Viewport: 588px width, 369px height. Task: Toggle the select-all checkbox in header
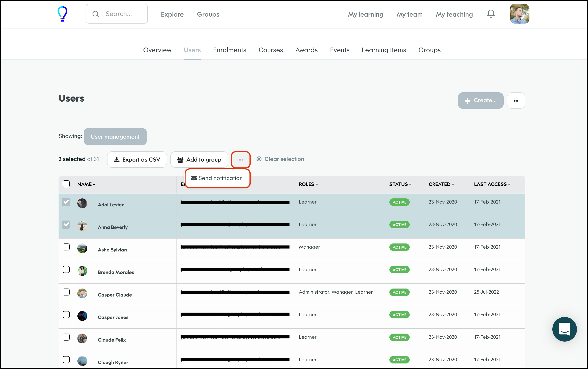[66, 184]
